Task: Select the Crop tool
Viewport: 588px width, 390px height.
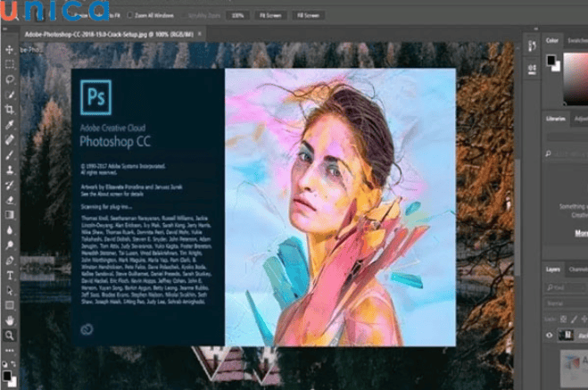Action: [x=10, y=109]
